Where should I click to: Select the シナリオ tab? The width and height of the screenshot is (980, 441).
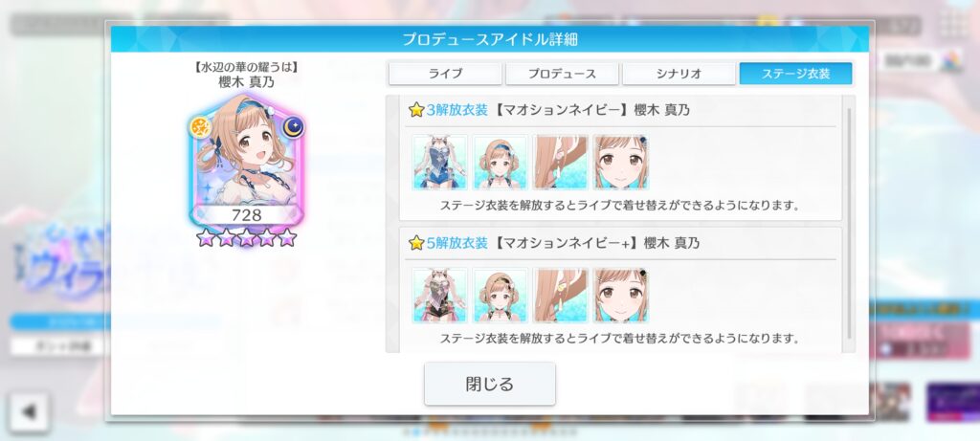click(x=679, y=73)
